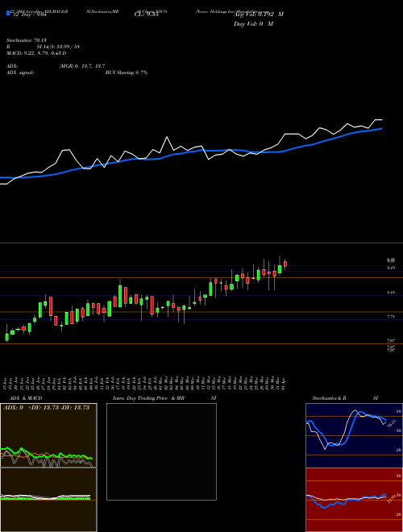Click the 7.78 price axis label
Screen dimensions: 403x532
(x=391, y=317)
